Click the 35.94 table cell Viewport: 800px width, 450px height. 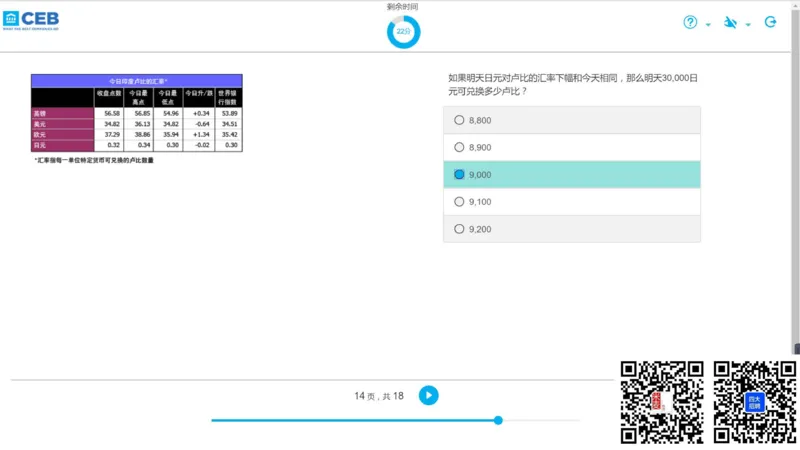pos(168,135)
